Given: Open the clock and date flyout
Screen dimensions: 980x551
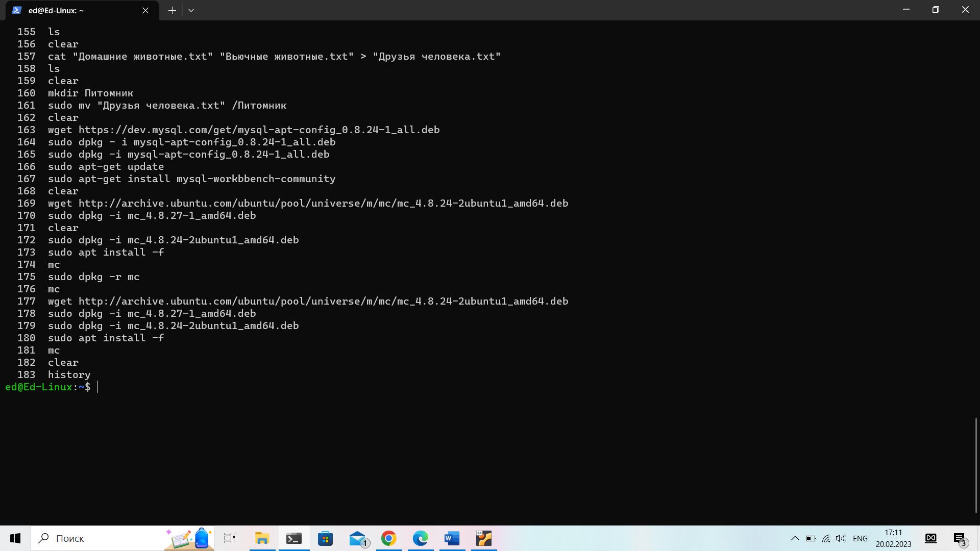Looking at the screenshot, I should pos(893,538).
